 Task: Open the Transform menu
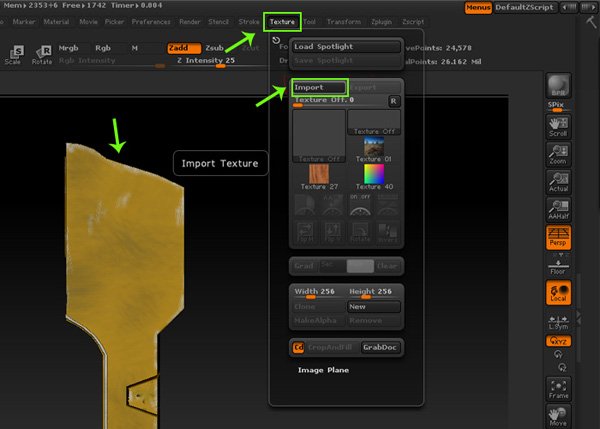point(344,21)
